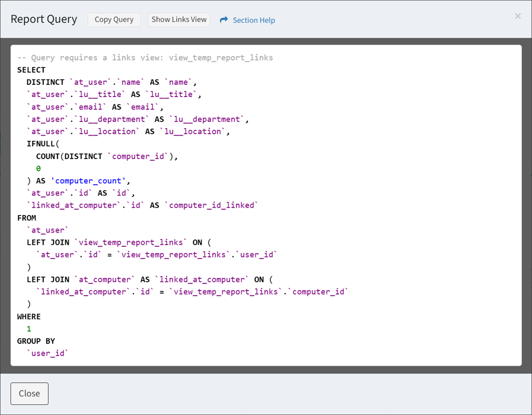The height and width of the screenshot is (415, 532).
Task: Click the Copy Query button
Action: pos(114,20)
